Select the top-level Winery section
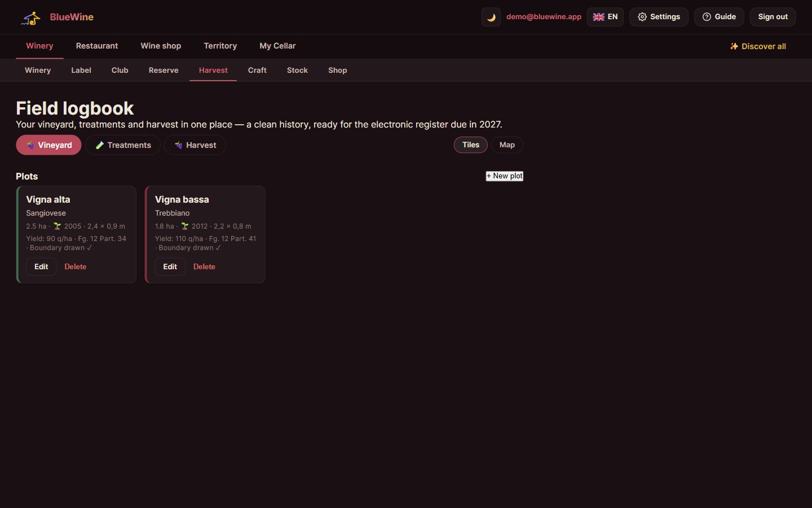The width and height of the screenshot is (812, 508). pyautogui.click(x=39, y=46)
